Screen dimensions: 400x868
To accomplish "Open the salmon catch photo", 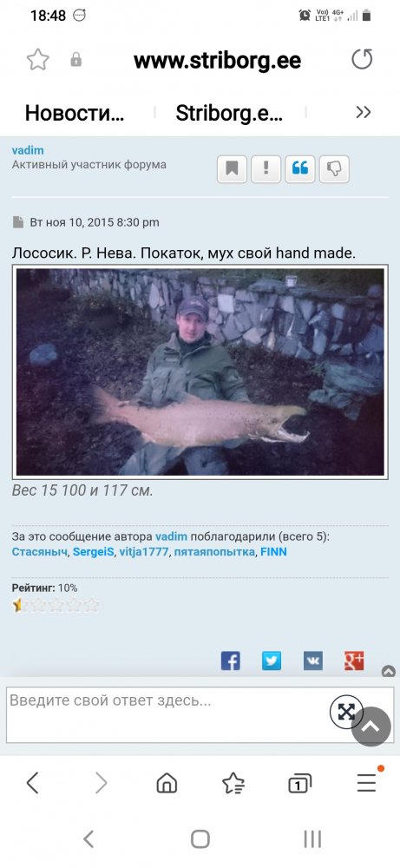I will point(200,372).
